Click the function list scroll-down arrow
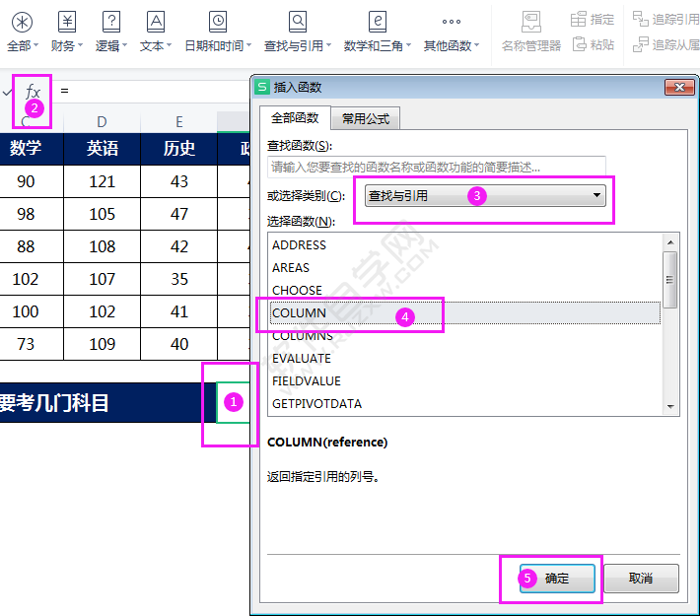 click(x=670, y=406)
